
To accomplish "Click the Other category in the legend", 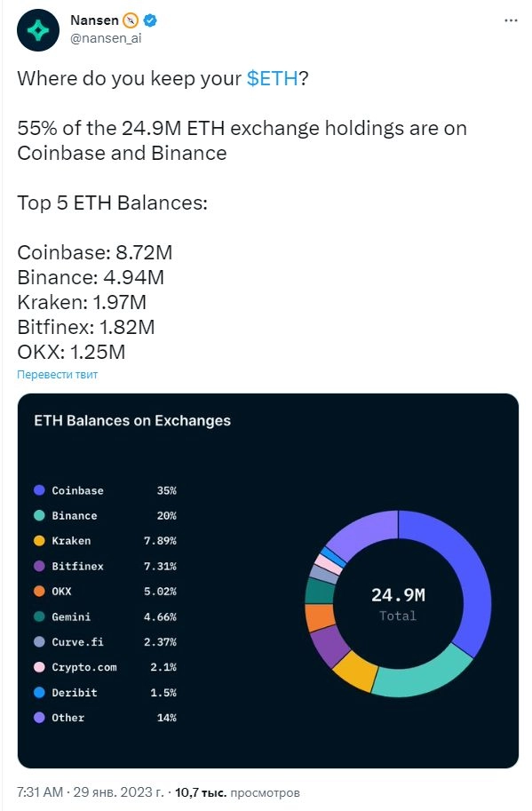I will point(67,718).
